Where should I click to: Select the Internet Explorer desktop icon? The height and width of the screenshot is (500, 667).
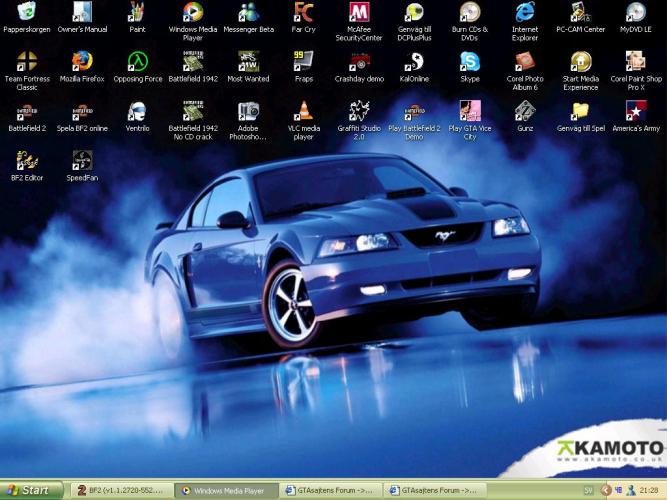tap(525, 13)
